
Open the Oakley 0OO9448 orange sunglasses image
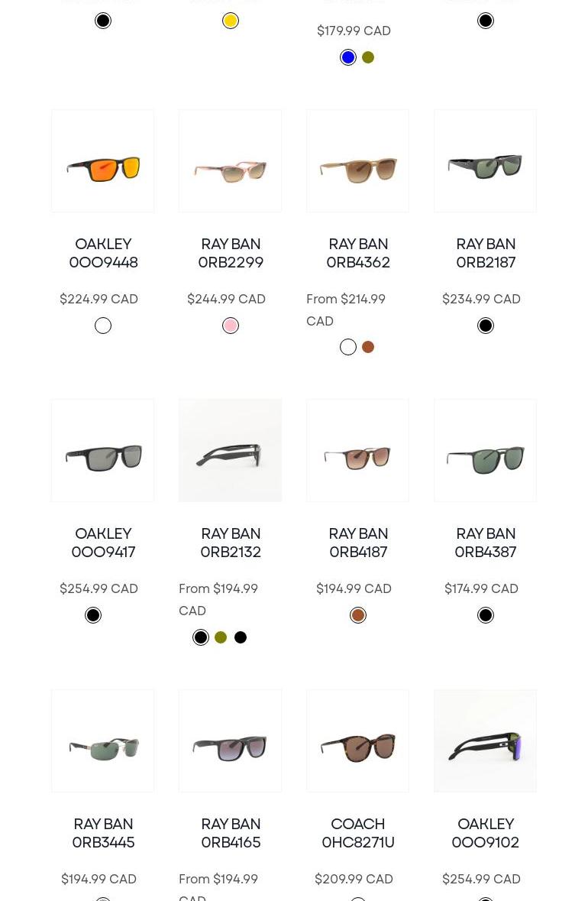(x=103, y=161)
